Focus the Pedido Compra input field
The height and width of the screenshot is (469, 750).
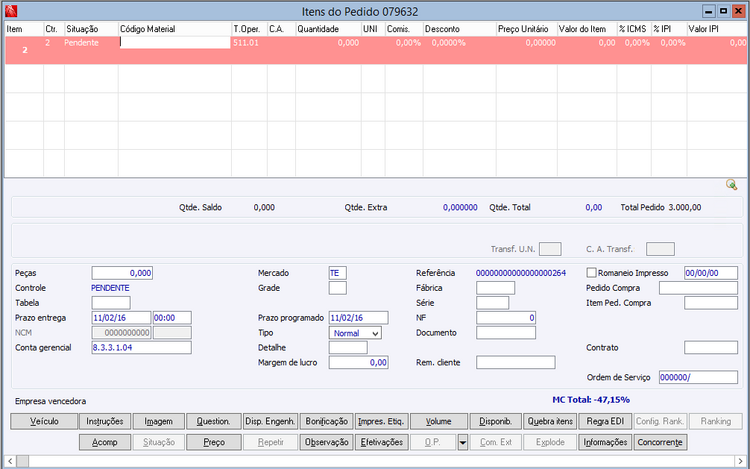[698, 288]
